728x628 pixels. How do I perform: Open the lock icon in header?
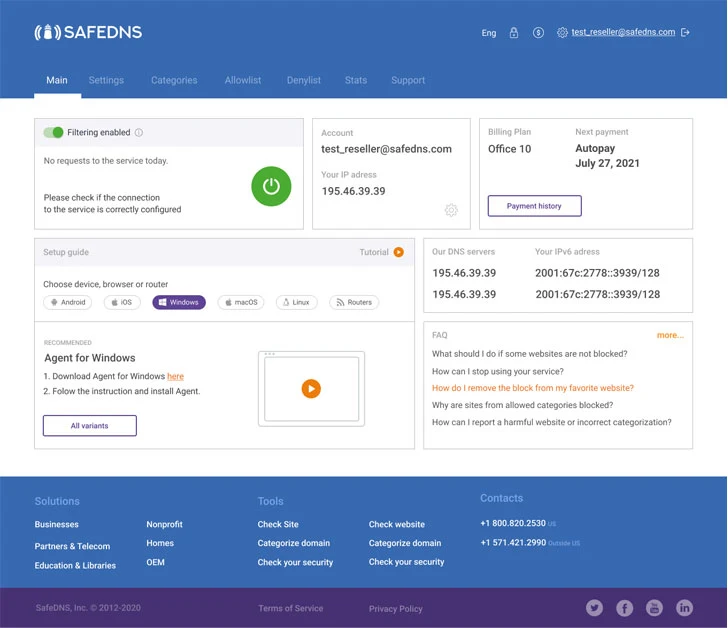(x=514, y=32)
